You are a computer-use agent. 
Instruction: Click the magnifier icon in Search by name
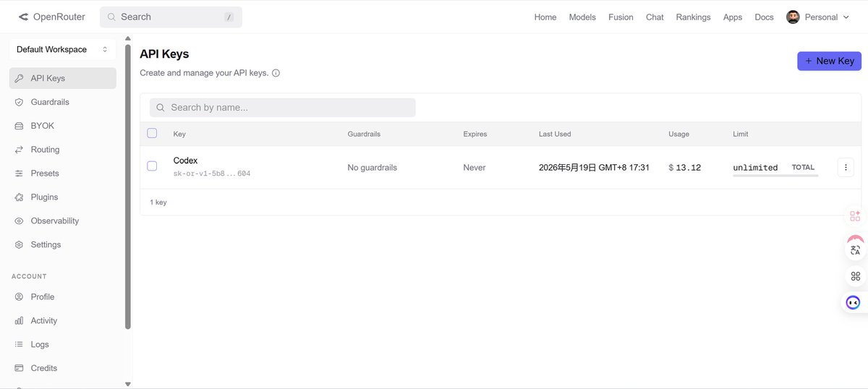161,108
